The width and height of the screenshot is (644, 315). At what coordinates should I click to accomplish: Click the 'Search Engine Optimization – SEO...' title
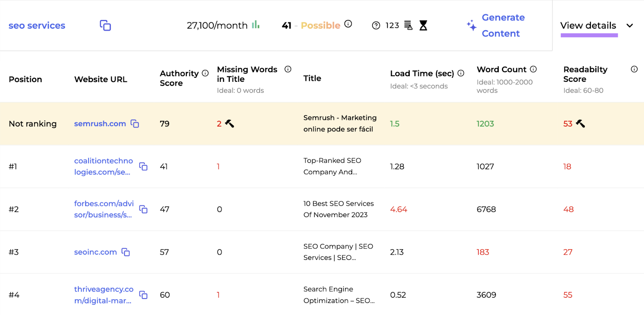click(x=339, y=295)
